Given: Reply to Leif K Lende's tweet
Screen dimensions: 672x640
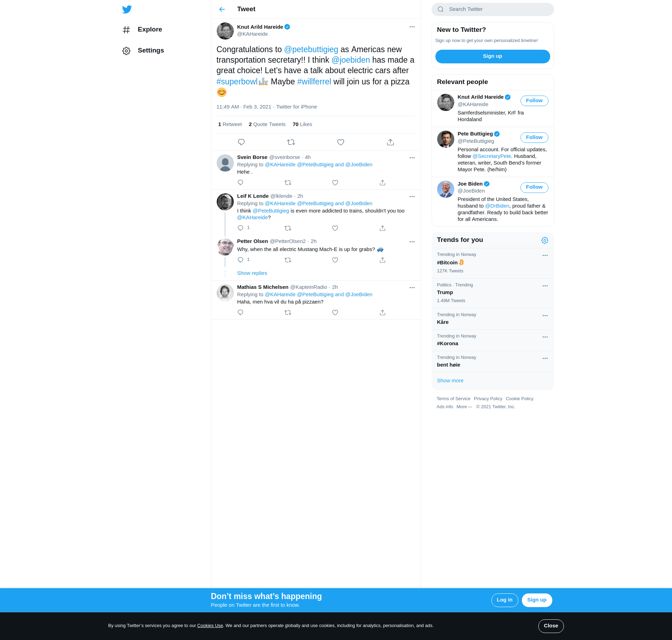Looking at the screenshot, I should [x=240, y=228].
